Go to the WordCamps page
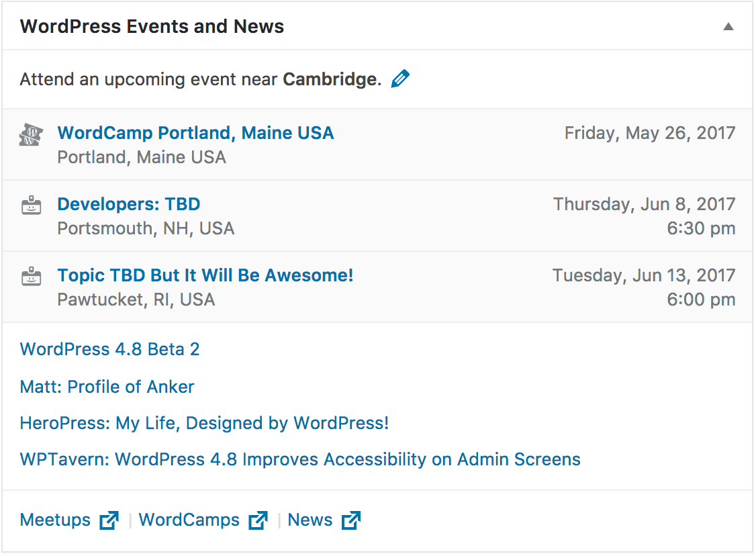 pos(189,520)
